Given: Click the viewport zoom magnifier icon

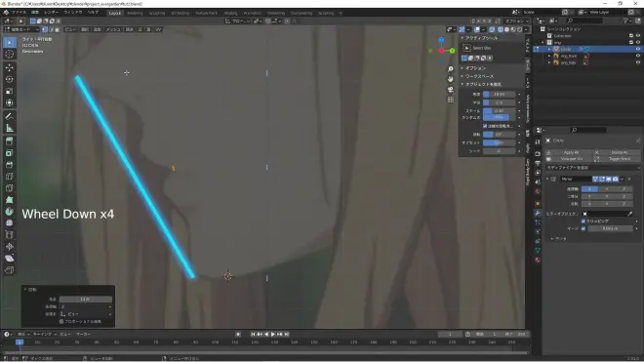Looking at the screenshot, I should point(451,69).
